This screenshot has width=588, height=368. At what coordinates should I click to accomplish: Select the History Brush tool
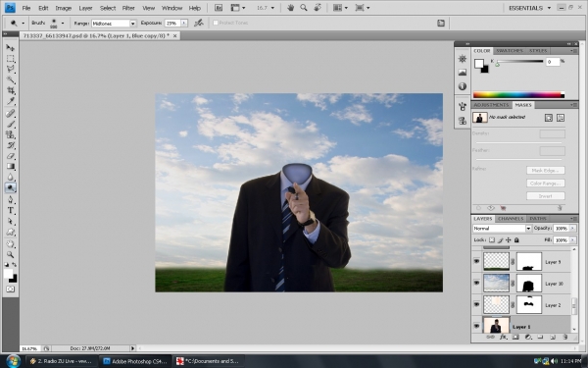click(10, 145)
